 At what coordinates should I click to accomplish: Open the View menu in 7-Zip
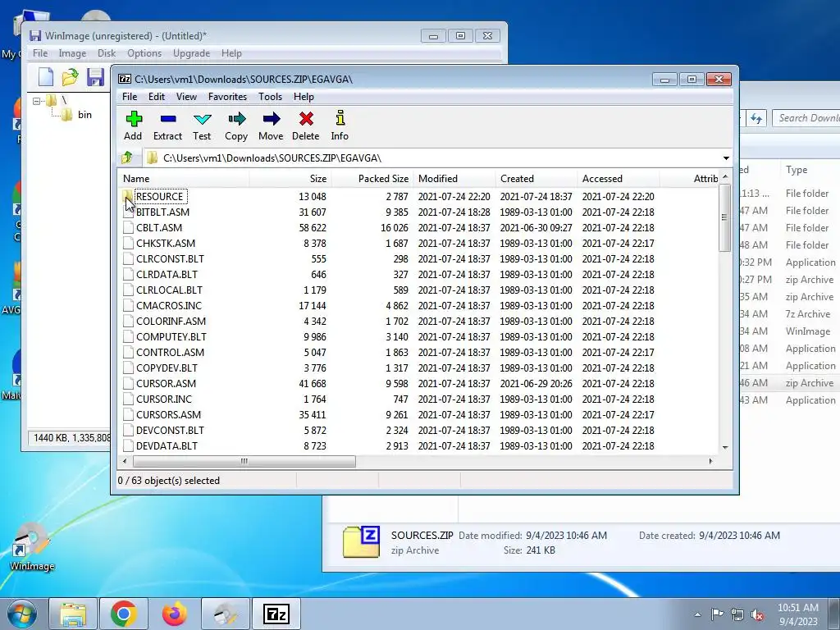[x=186, y=97]
